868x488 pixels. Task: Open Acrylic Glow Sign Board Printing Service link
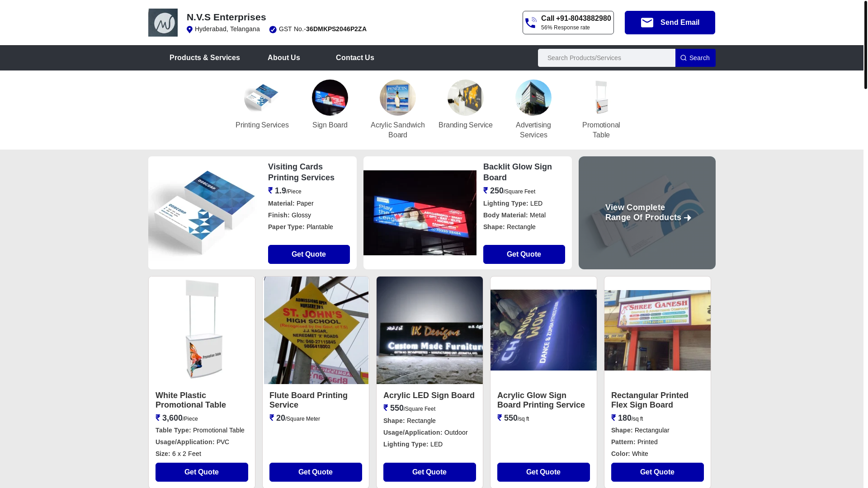pos(541,400)
